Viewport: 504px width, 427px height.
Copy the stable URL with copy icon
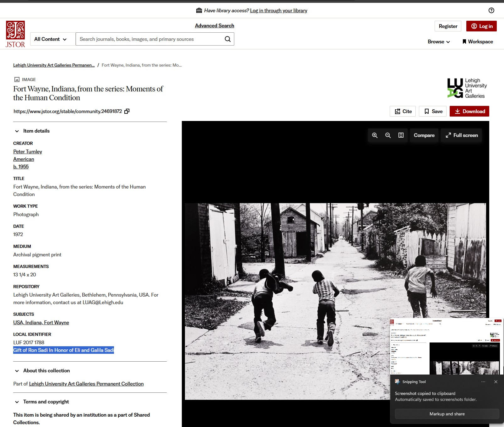[x=127, y=111]
